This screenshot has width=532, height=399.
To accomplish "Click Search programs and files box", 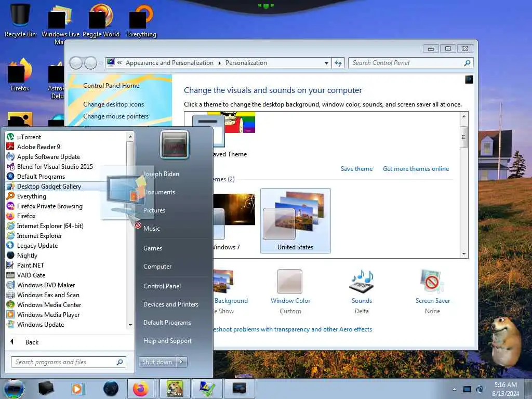I will pyautogui.click(x=68, y=362).
